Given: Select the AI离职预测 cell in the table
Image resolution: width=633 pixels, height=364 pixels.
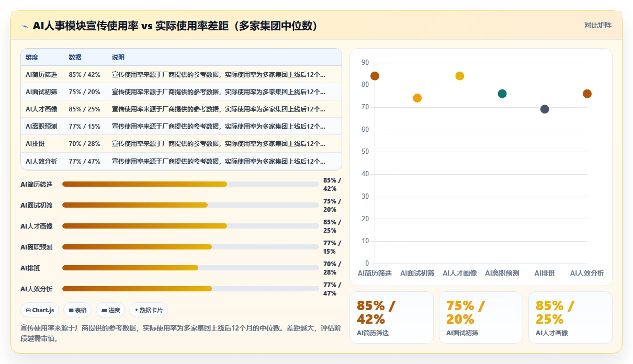Looking at the screenshot, I should click(x=41, y=127).
